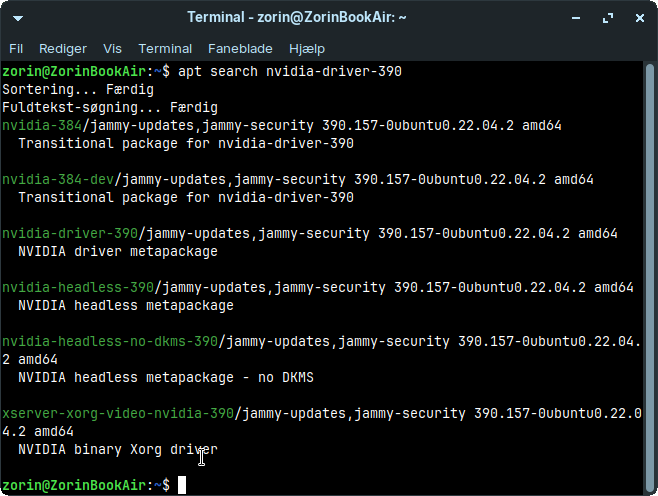The width and height of the screenshot is (658, 496).
Task: Click the terminal vertical scrollbar
Action: 650,278
